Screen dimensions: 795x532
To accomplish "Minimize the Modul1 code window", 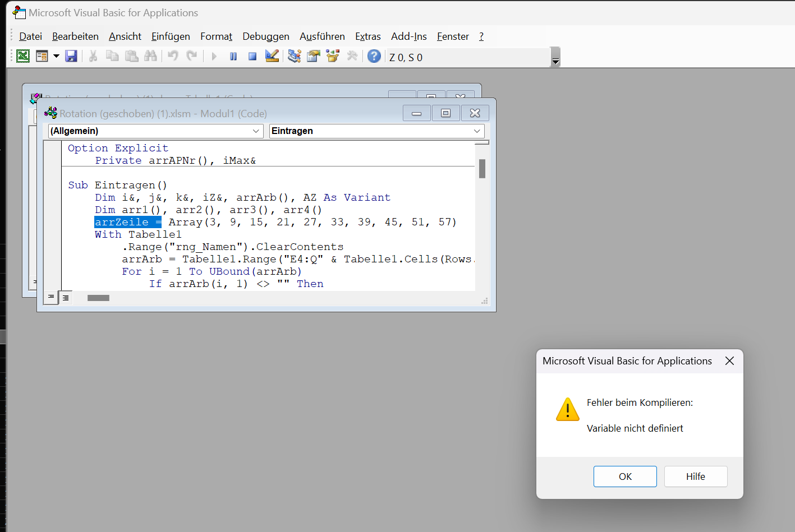I will (x=417, y=113).
